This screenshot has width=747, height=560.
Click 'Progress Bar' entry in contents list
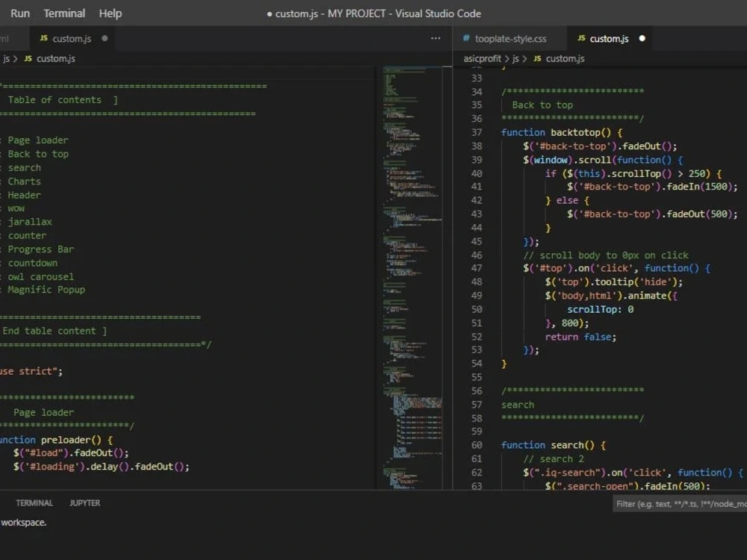pos(40,249)
